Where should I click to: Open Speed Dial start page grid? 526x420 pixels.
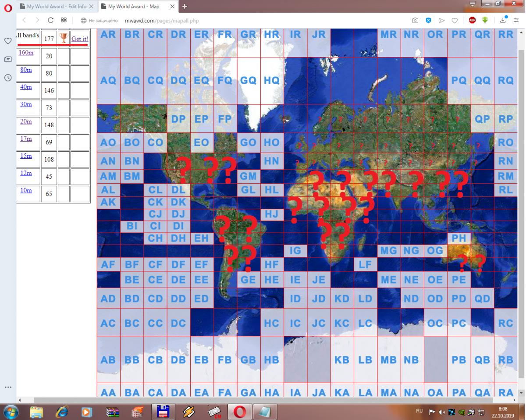(64, 20)
